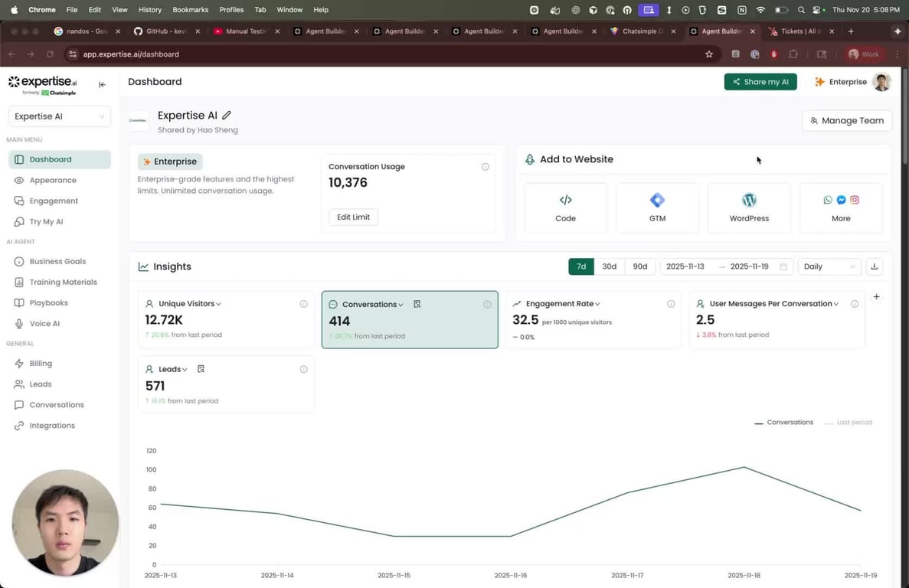The width and height of the screenshot is (909, 588).
Task: Open the date range calendar icon
Action: pos(783,266)
